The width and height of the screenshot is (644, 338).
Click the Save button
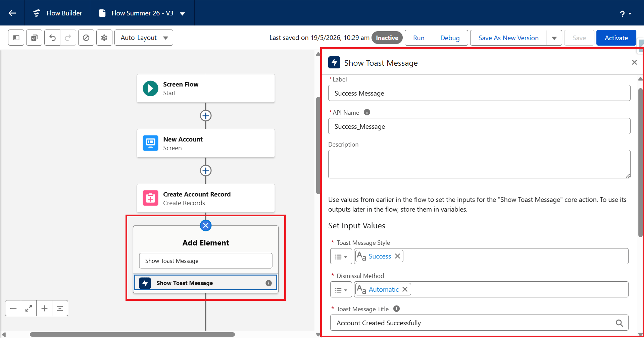pos(579,38)
